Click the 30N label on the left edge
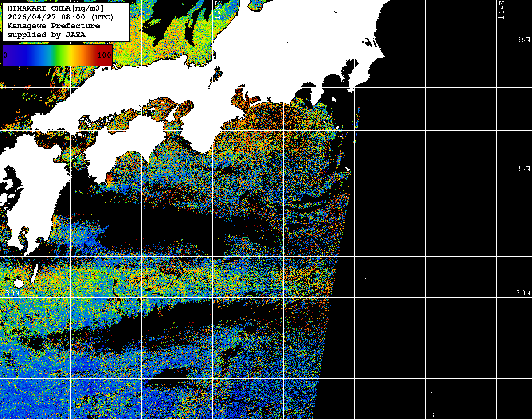Screen dimensions: 532x419 coord(12,293)
